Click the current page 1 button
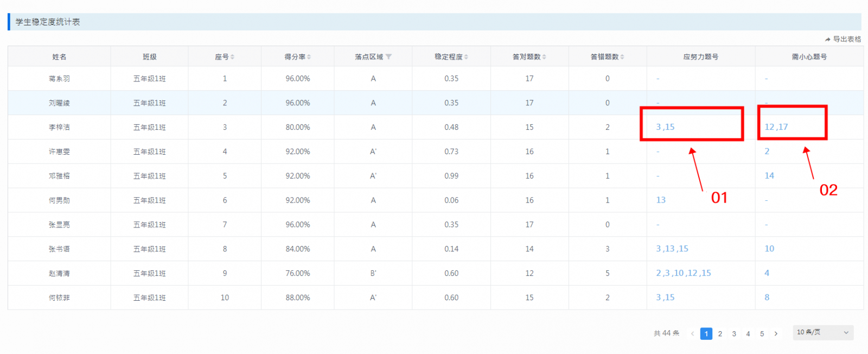 tap(706, 333)
